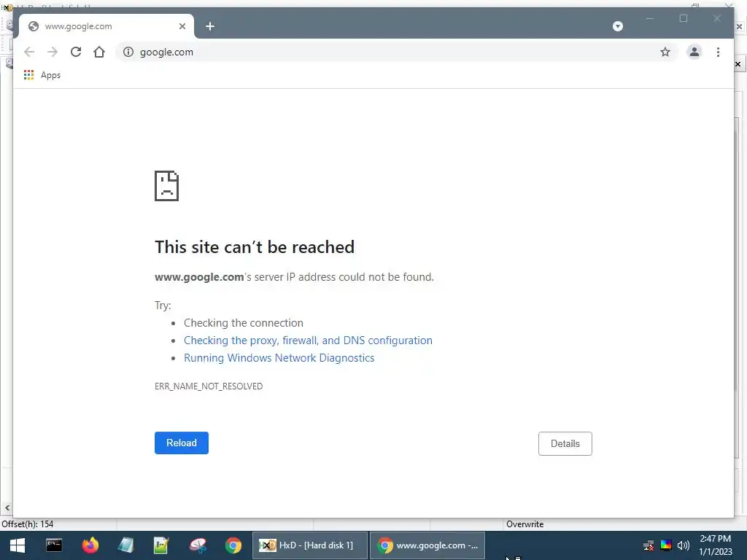Switch to www.google.com Chrome taskbar button

[427, 545]
